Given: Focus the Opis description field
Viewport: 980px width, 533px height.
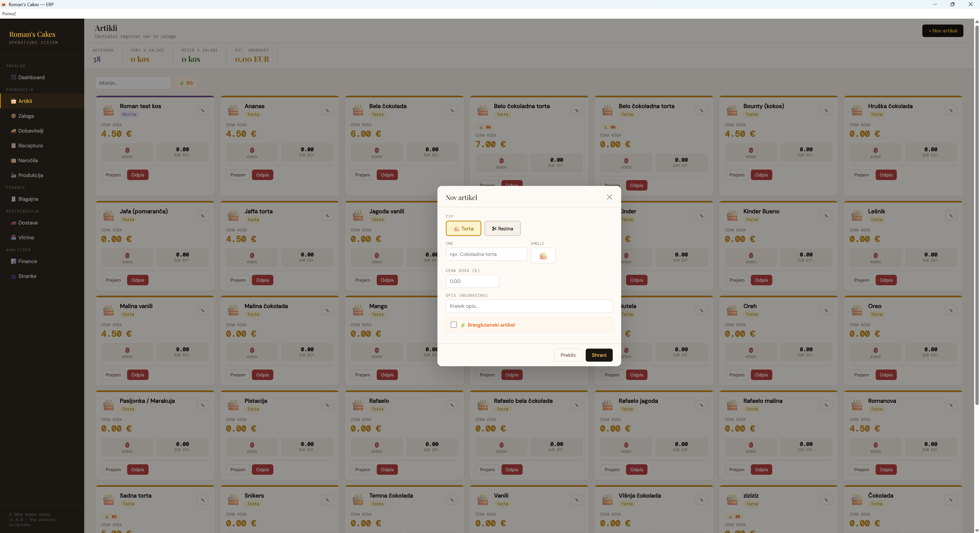Looking at the screenshot, I should 529,306.
